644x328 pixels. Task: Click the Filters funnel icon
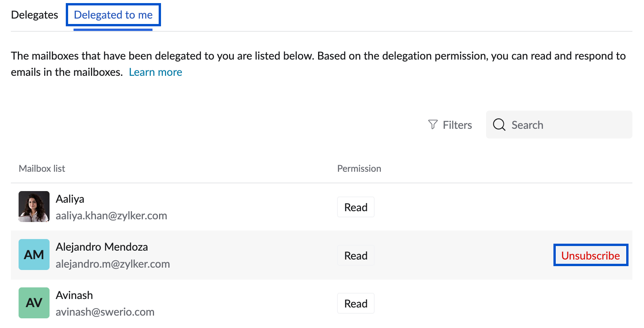click(x=433, y=125)
